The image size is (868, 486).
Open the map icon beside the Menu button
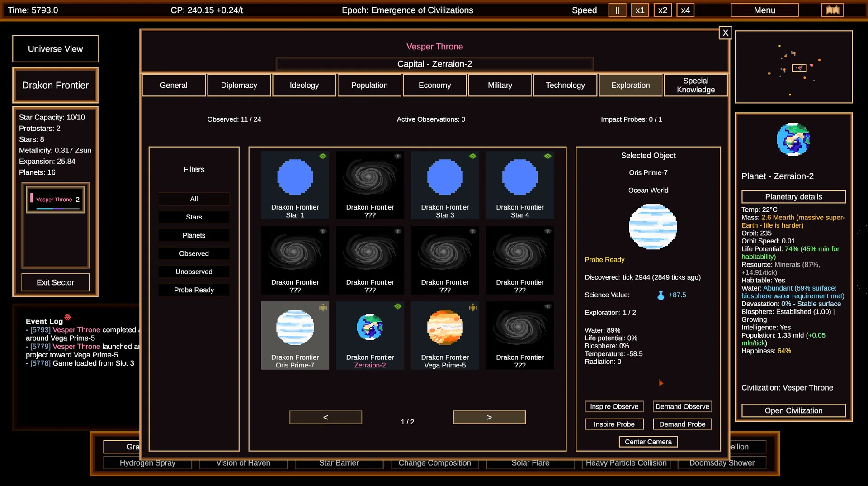point(832,10)
